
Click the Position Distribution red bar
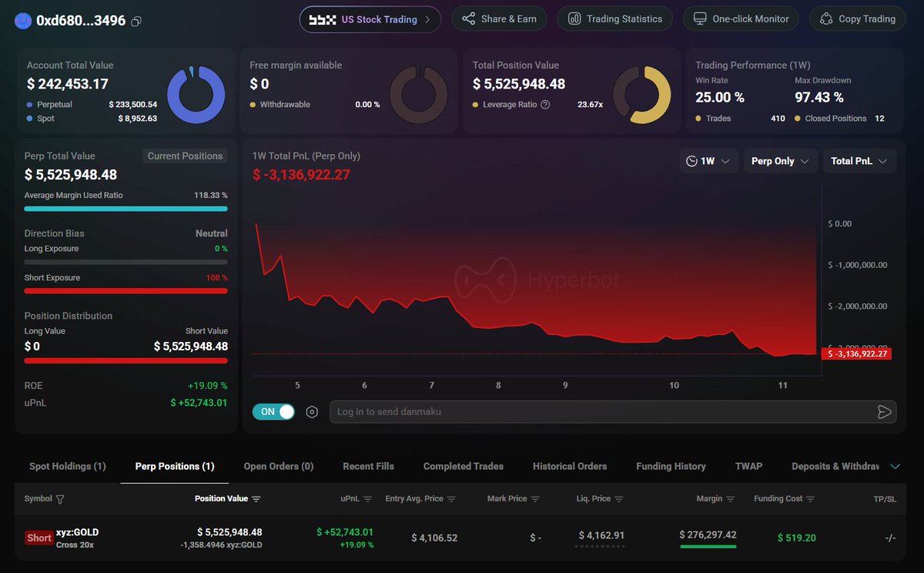126,360
